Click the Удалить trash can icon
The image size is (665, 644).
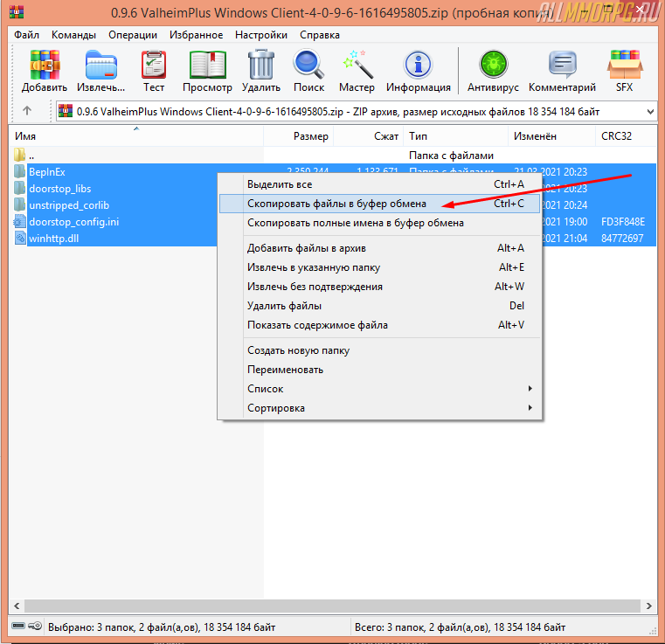[260, 65]
